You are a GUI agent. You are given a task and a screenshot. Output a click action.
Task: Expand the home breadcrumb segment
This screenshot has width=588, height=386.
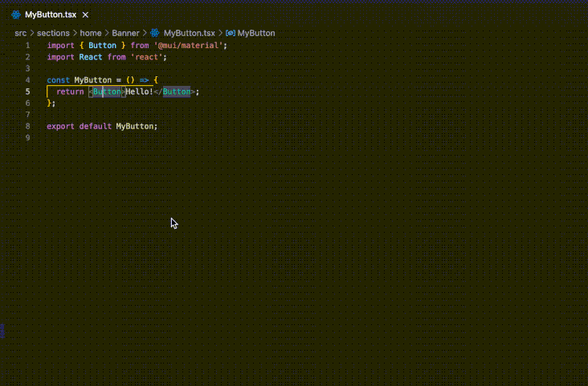[x=90, y=33]
